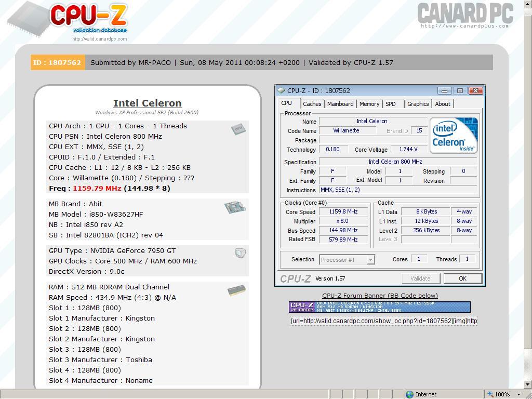The image size is (532, 399).
Task: Click the CPU-Z title bar app icon
Action: point(281,90)
